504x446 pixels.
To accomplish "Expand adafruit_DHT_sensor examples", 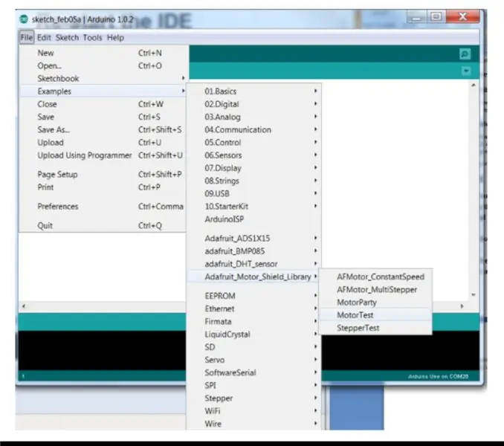I will [254, 264].
